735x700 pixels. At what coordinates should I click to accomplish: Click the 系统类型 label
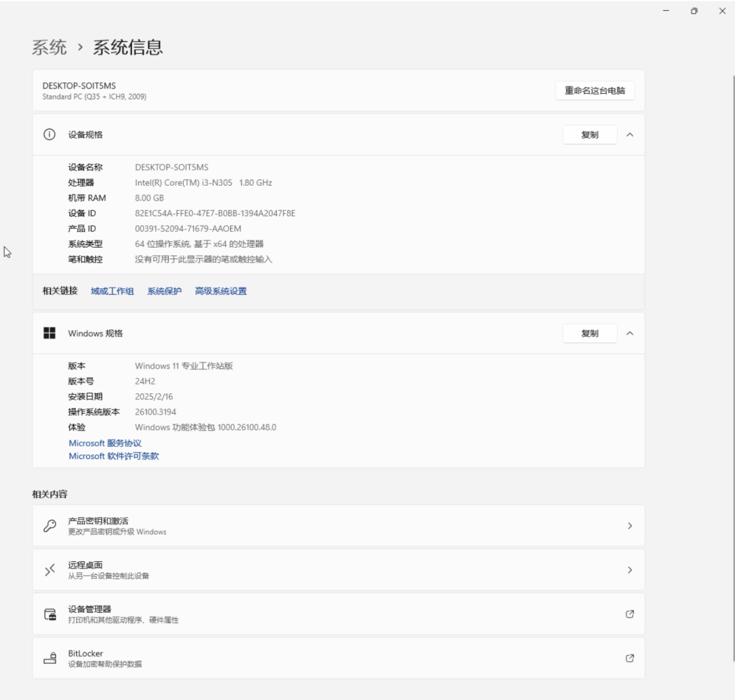(x=85, y=244)
